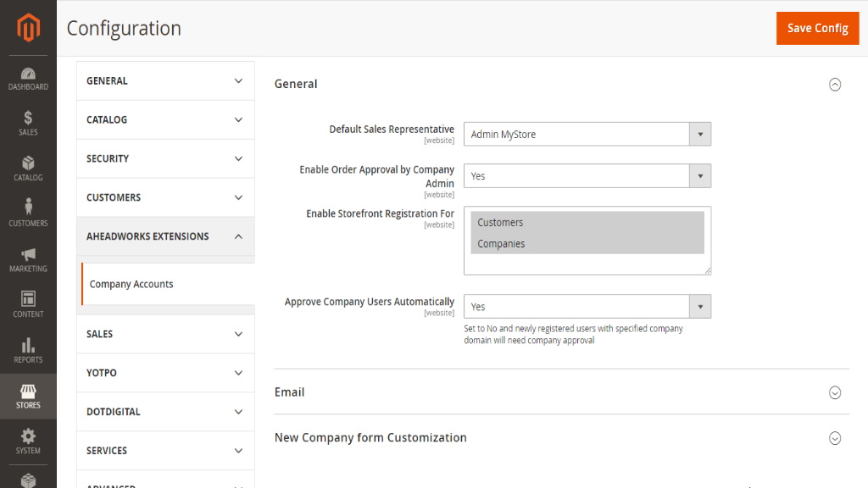The image size is (868, 488).
Task: Click the Enable Storefront Registration For label
Action: click(380, 213)
